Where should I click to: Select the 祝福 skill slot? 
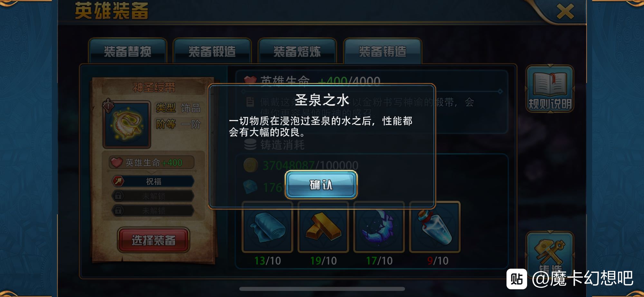pos(153,181)
